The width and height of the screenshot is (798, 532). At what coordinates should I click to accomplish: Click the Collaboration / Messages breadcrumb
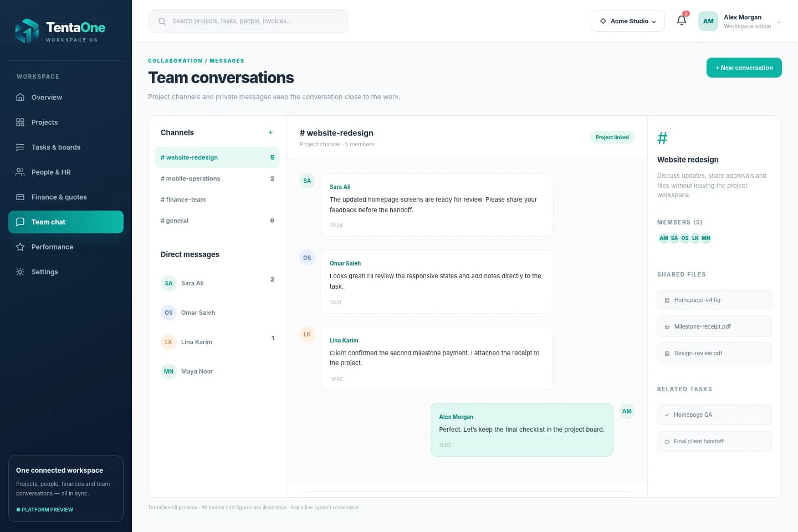pyautogui.click(x=196, y=61)
